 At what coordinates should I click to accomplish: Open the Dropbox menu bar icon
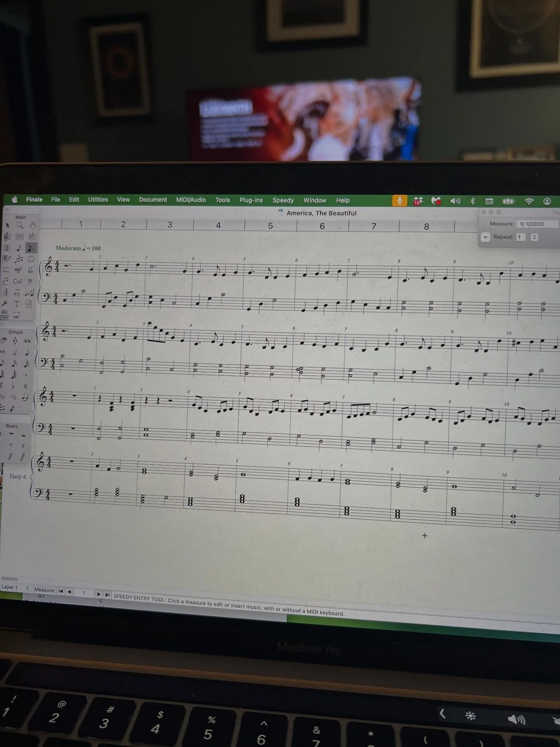[418, 201]
